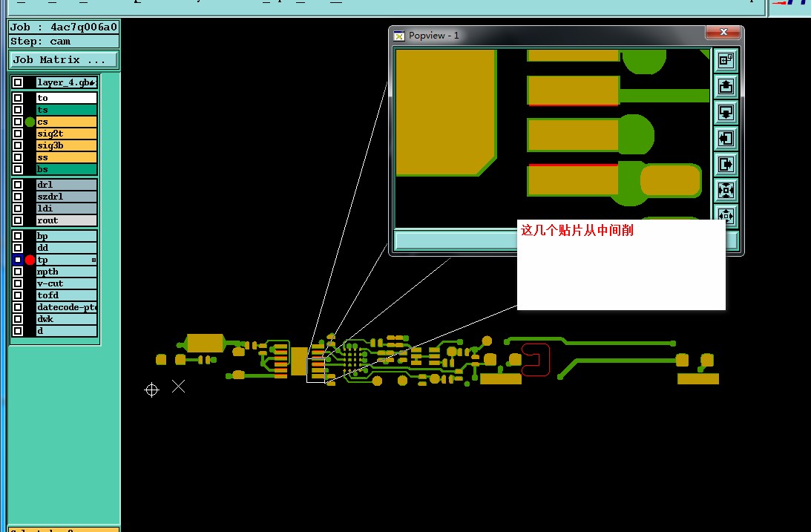Select the 'ts' layer row
This screenshot has height=532, width=811.
(x=66, y=110)
